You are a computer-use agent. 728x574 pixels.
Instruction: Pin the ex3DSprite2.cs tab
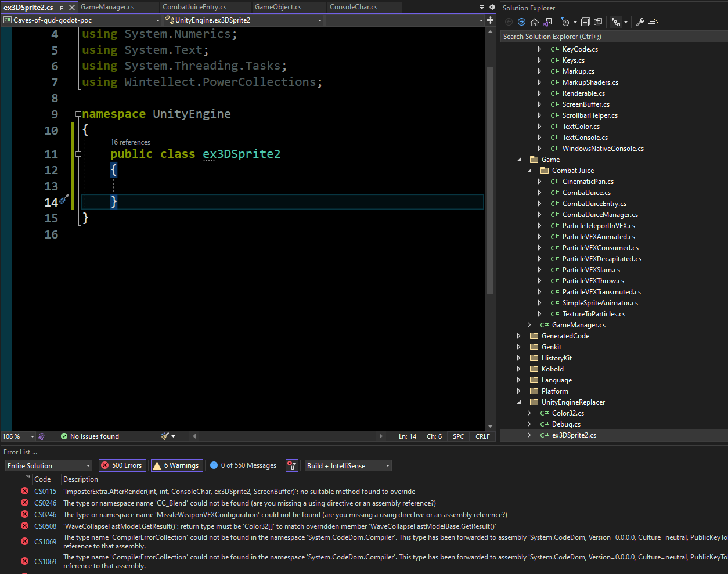pos(62,8)
